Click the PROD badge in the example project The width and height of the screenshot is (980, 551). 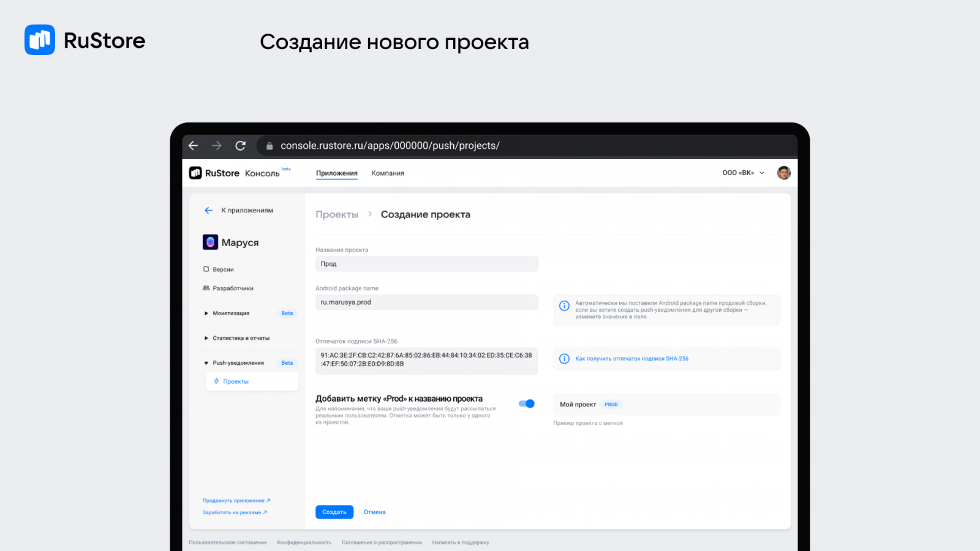click(611, 405)
